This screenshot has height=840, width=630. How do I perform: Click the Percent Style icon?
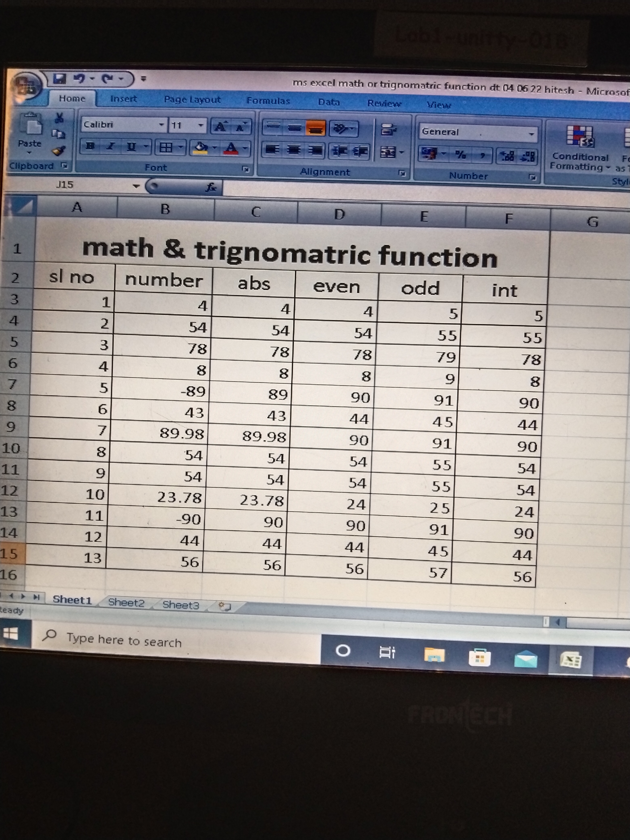click(x=461, y=154)
